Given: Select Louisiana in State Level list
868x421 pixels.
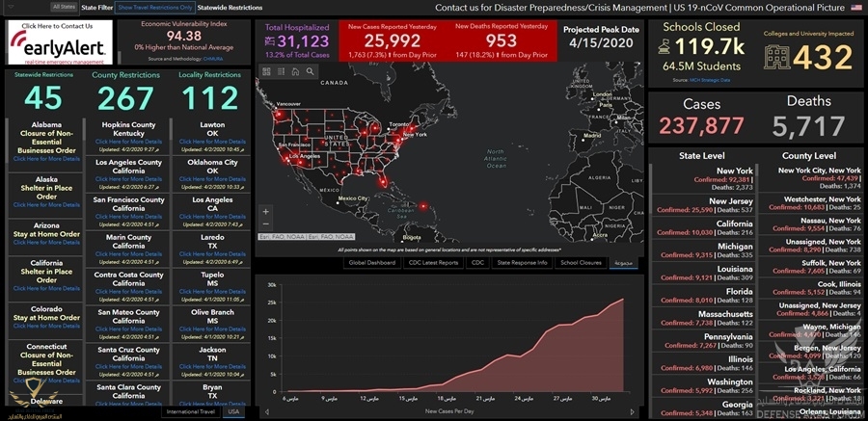Looking at the screenshot, I should click(x=703, y=274).
